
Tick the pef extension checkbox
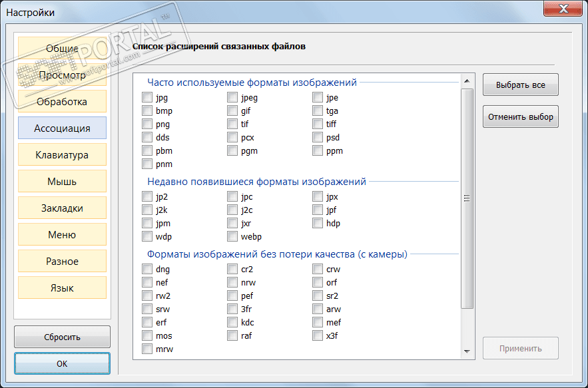(x=232, y=295)
